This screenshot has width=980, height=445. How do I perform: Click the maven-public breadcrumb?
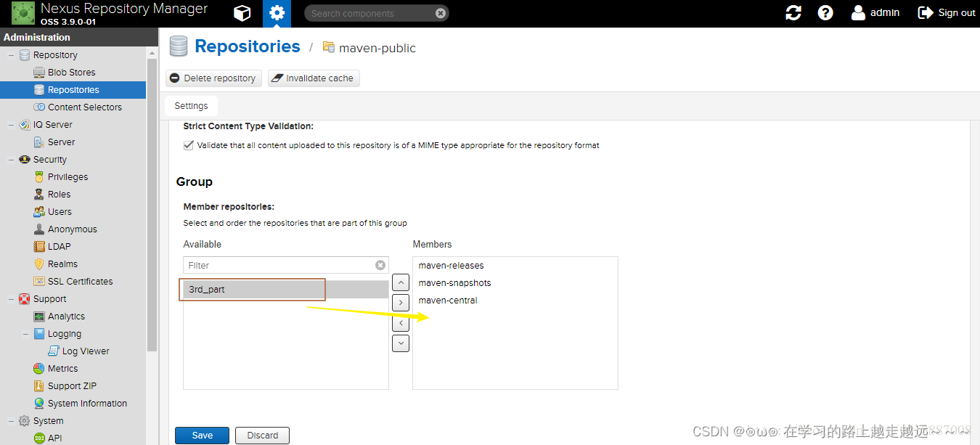point(377,49)
